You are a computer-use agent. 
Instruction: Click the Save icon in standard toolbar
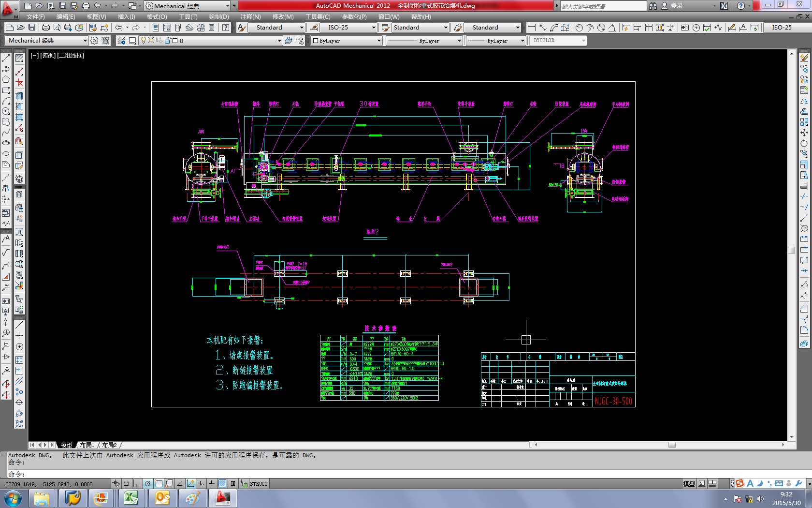tap(32, 28)
